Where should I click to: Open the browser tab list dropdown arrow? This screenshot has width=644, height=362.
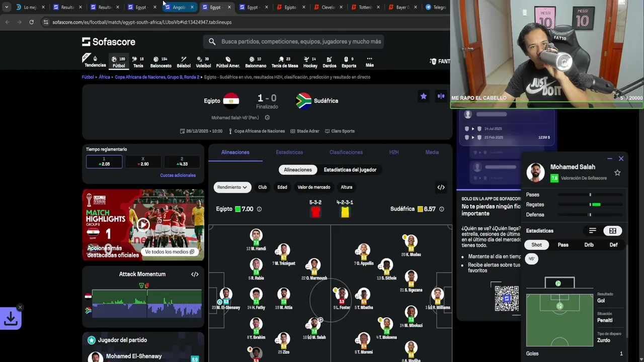tap(6, 7)
